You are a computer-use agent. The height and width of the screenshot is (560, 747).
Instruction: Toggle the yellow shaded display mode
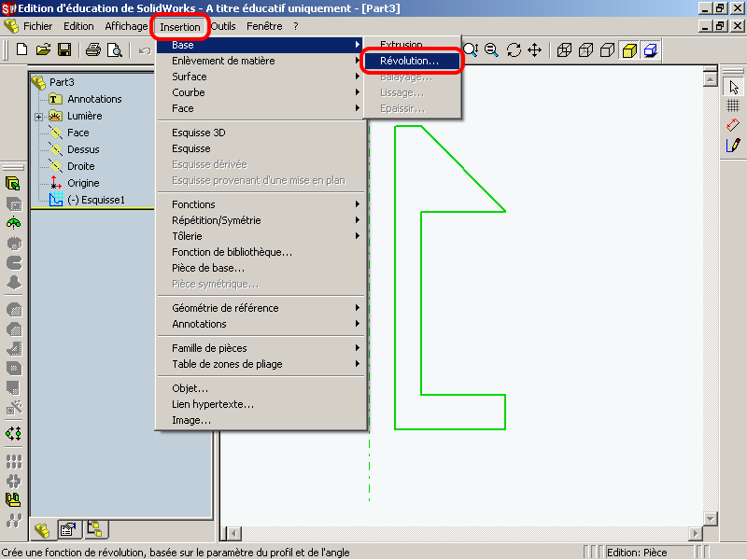(x=629, y=50)
